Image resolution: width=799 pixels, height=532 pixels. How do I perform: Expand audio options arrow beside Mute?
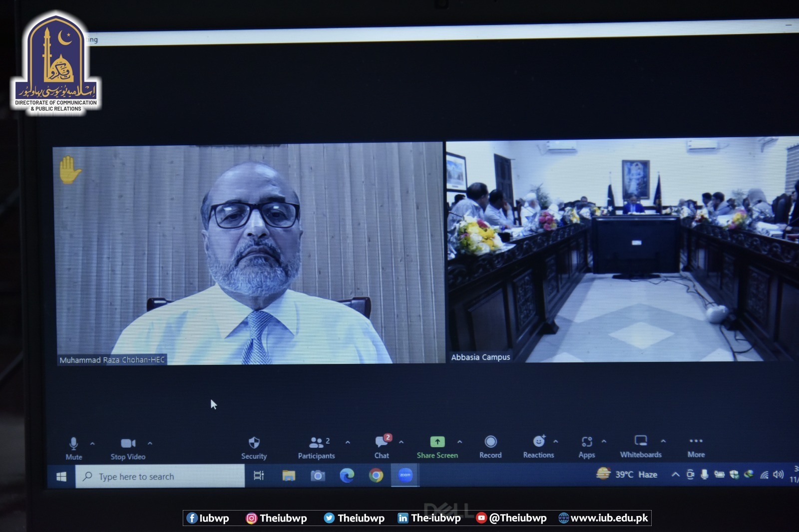pyautogui.click(x=92, y=443)
